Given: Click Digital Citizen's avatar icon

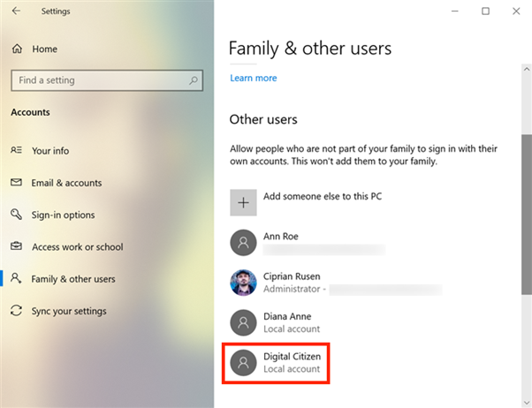Looking at the screenshot, I should click(x=243, y=362).
